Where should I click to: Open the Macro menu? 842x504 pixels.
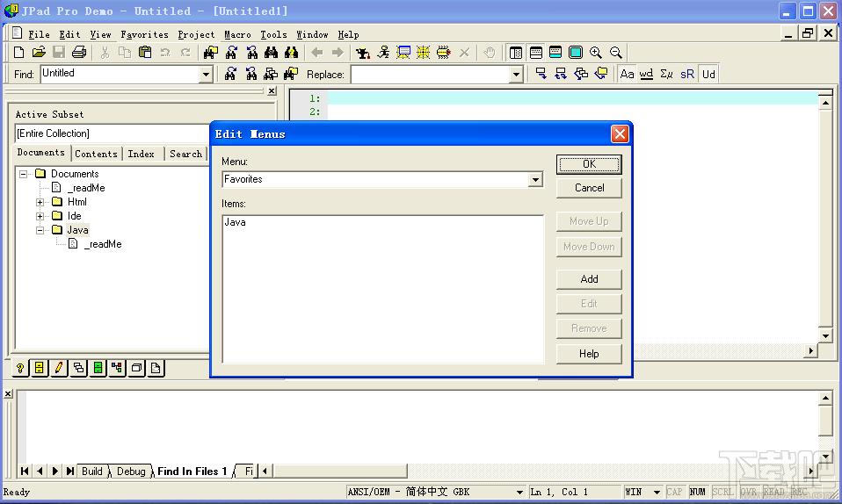pos(237,34)
